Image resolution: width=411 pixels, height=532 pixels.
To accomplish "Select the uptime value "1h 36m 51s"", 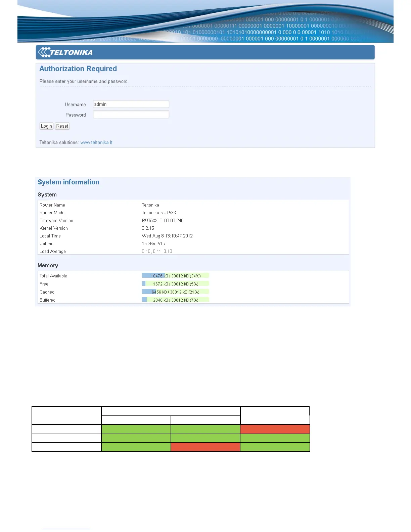I will 153,243.
